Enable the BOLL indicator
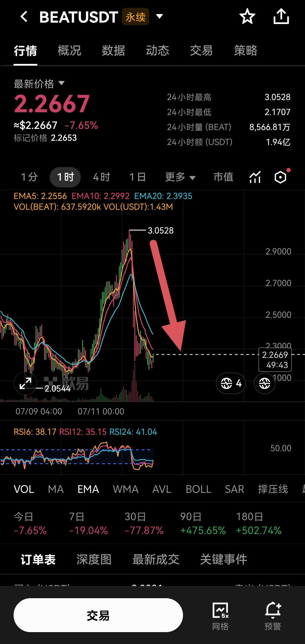The height and width of the screenshot is (644, 305). (x=199, y=489)
